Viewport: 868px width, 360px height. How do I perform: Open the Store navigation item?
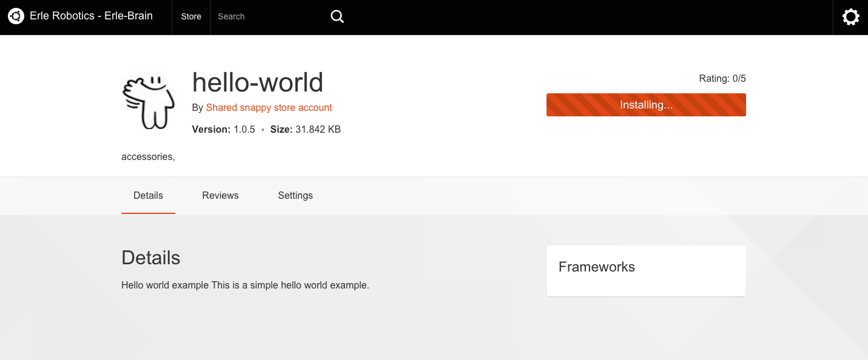point(191,17)
